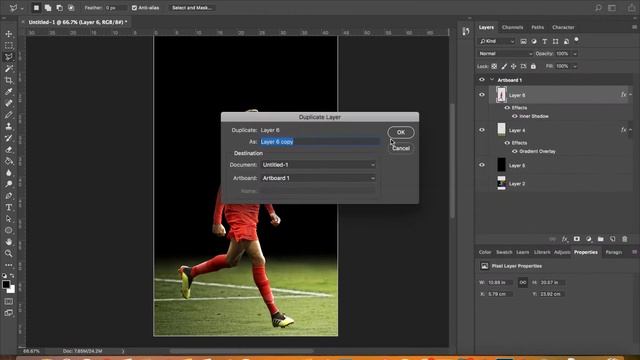
Task: Switch to the Channels tab
Action: pos(512,27)
